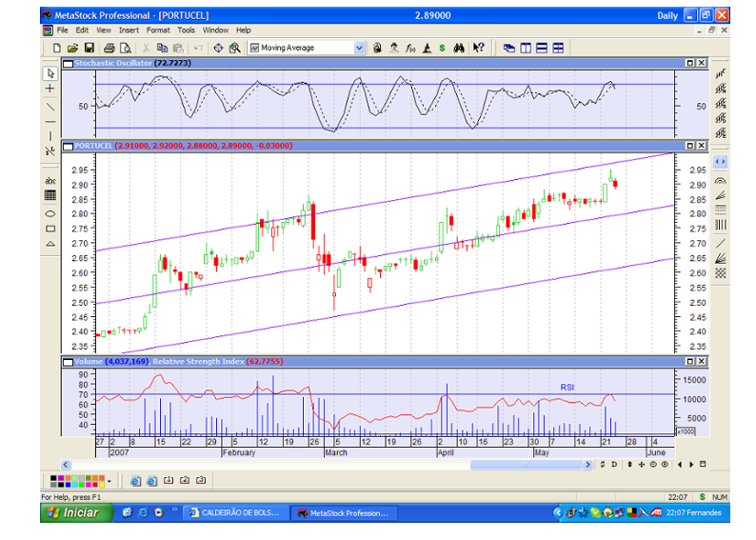Screen dimensions: 756x540
Task: Click the System Tester microscope-like icon
Action: tap(427, 48)
